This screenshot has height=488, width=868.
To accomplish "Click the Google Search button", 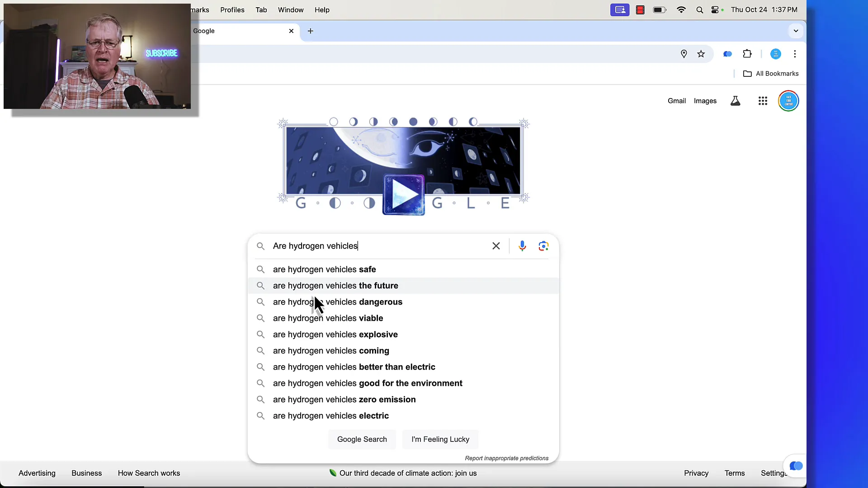I will (363, 439).
